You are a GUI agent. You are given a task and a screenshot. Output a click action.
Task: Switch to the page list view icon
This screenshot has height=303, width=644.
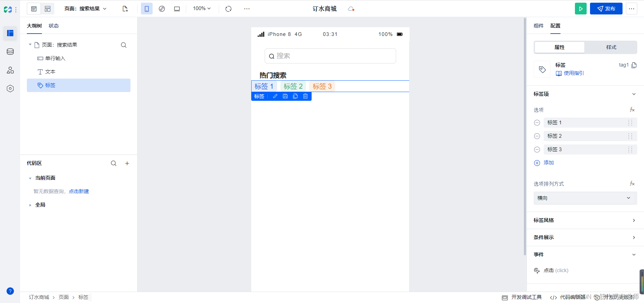click(x=34, y=9)
